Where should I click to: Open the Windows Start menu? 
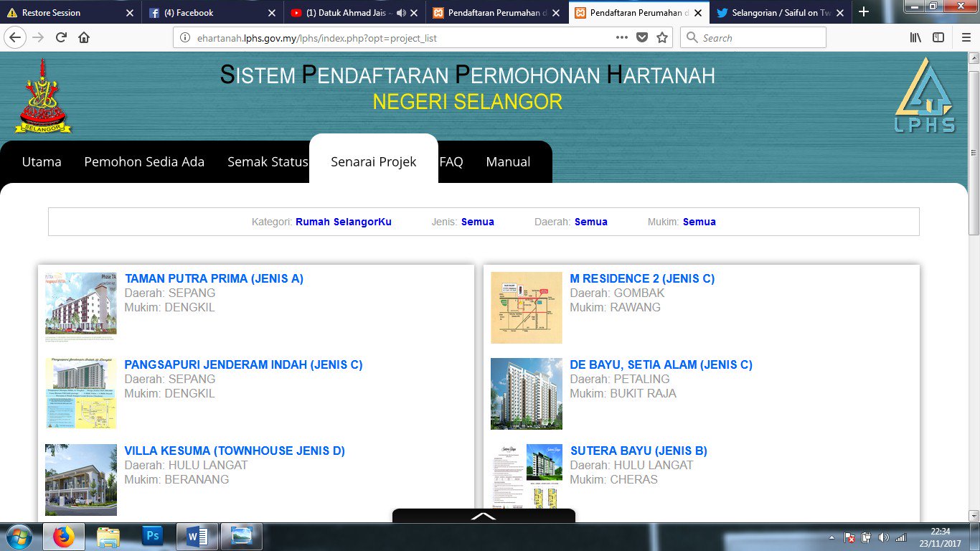19,537
